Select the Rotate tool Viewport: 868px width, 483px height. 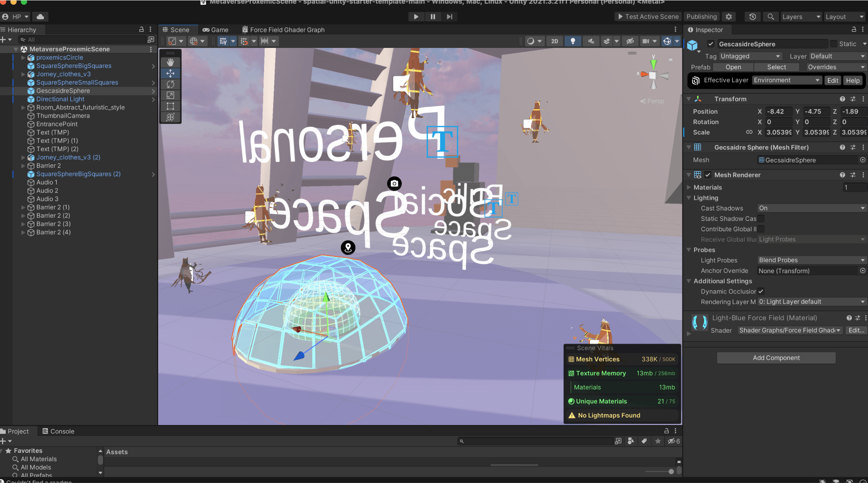coord(170,84)
